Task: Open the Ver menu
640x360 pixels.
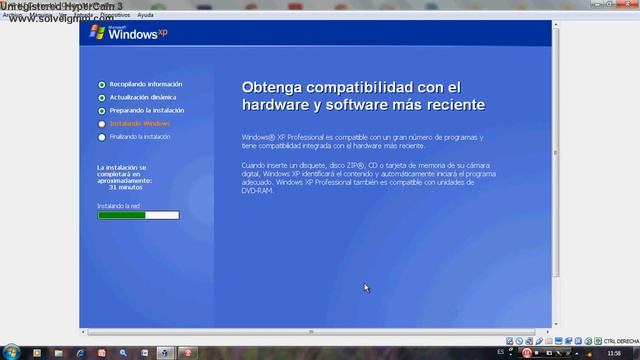Action: tap(62, 15)
